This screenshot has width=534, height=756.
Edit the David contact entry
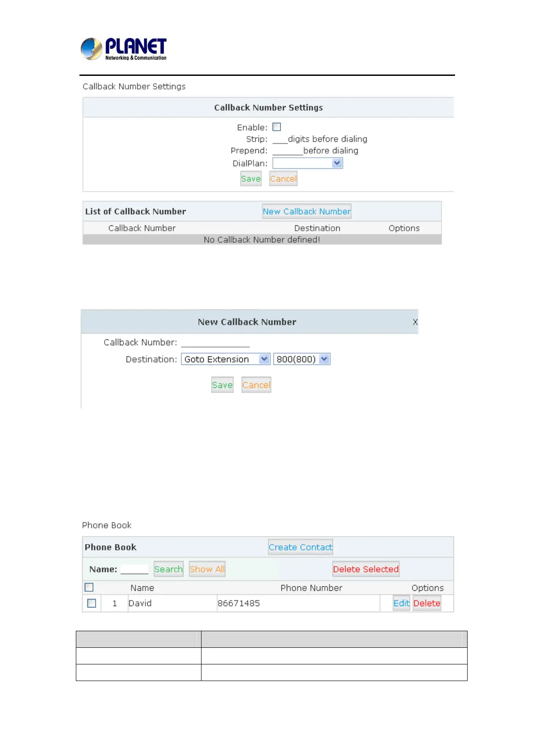(x=401, y=603)
